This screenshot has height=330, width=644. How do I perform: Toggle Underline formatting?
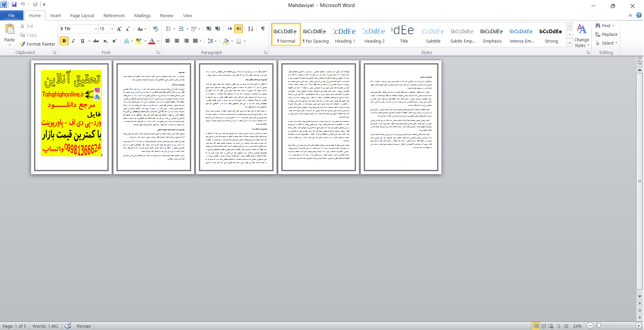tap(82, 41)
